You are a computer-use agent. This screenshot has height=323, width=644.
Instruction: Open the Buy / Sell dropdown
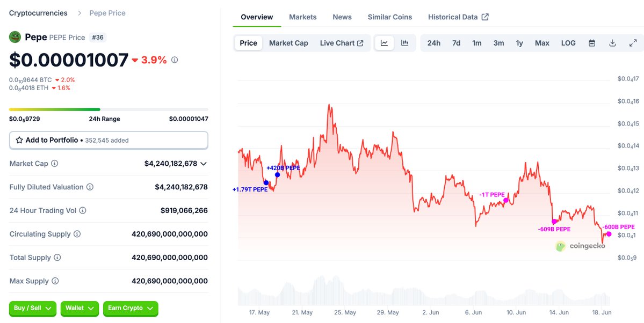33,309
